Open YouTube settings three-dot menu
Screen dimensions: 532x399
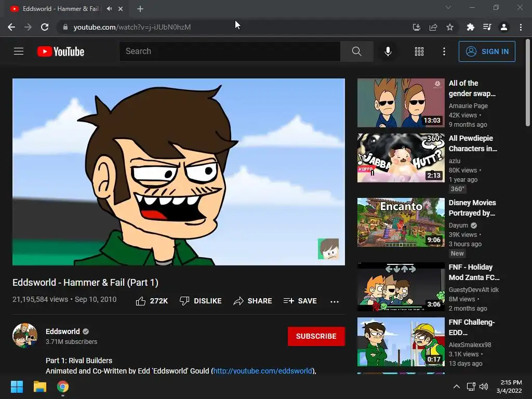(x=444, y=51)
